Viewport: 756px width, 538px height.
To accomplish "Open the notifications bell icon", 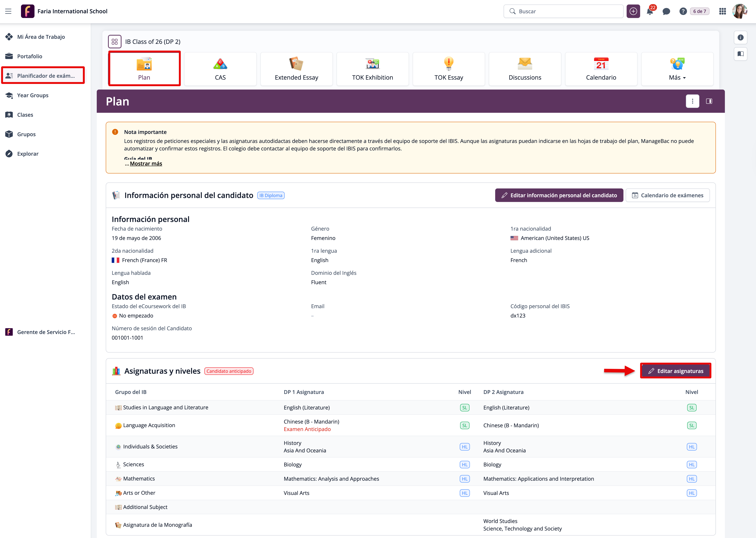I will 649,12.
